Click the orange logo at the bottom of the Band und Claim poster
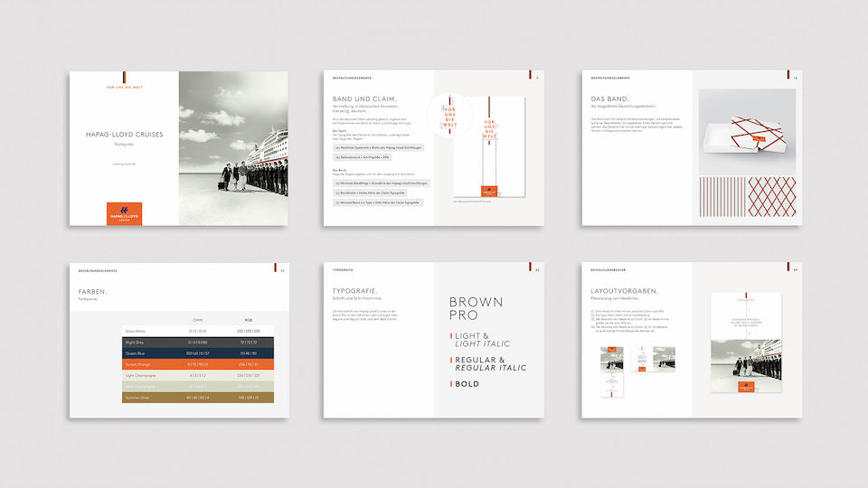Screen dimensions: 868x488 (489, 192)
